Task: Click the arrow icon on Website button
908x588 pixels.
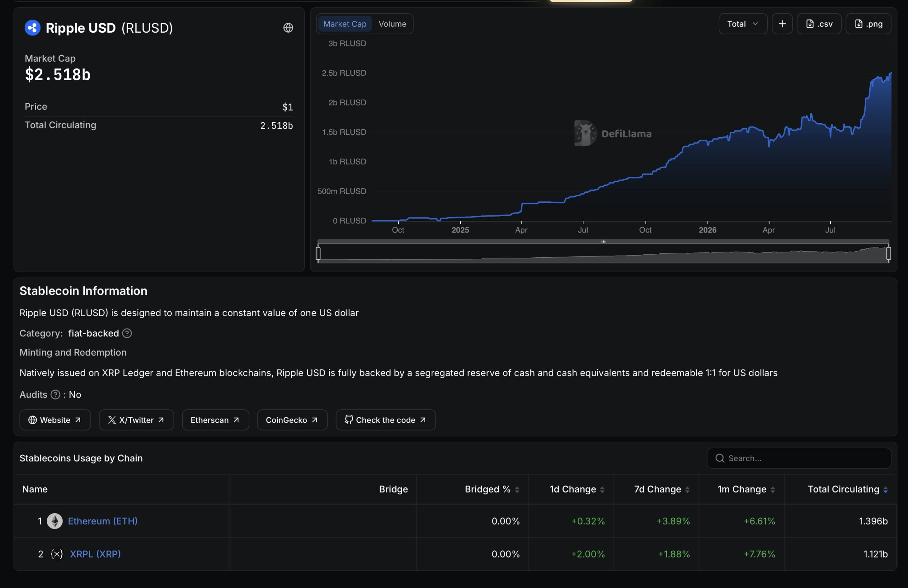Action: coord(78,420)
